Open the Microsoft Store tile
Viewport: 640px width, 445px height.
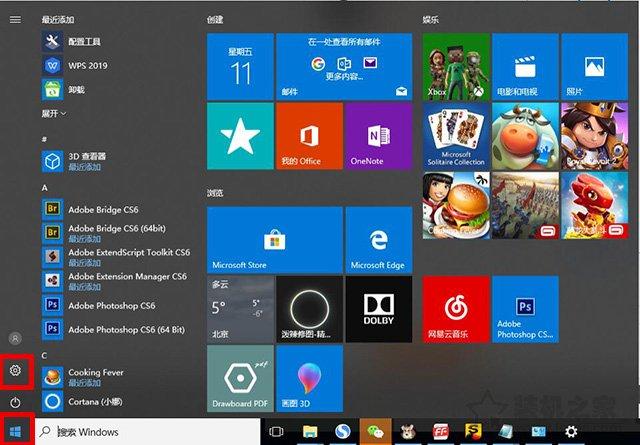point(275,240)
